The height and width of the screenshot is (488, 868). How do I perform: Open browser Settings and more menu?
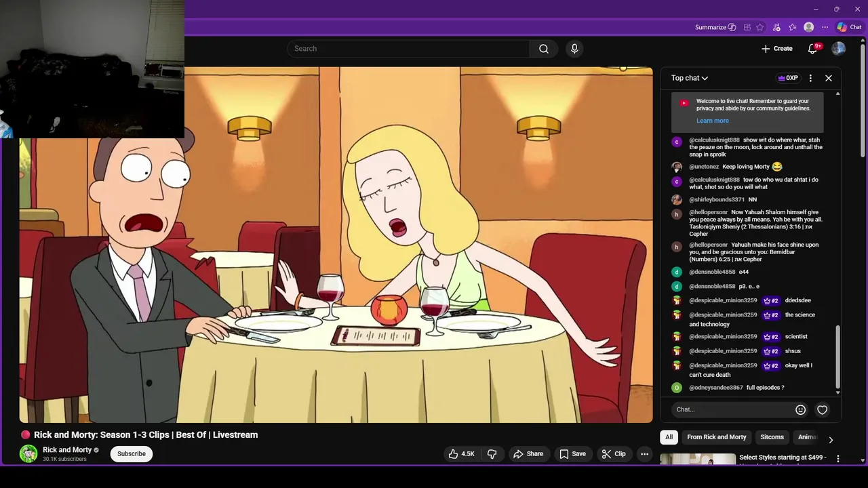(825, 27)
